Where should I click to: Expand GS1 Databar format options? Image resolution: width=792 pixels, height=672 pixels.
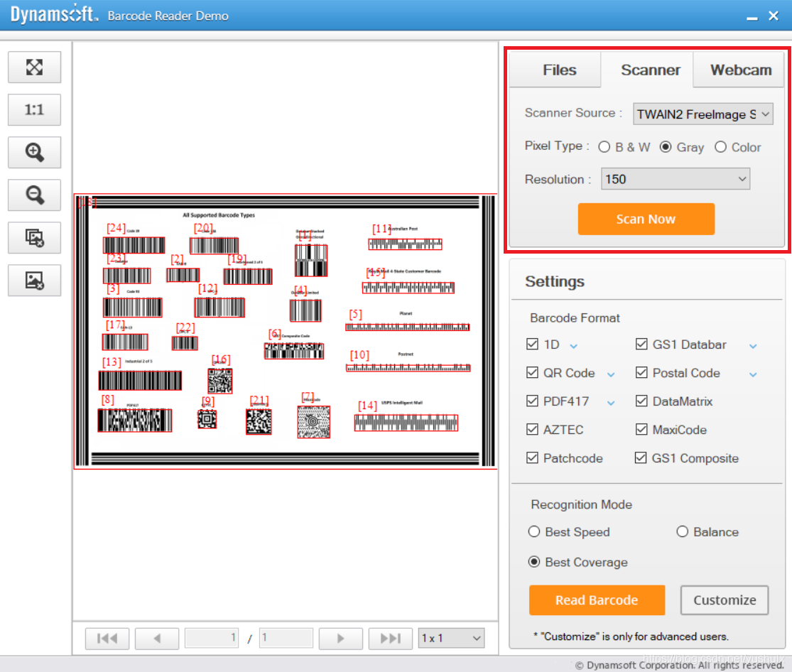(x=753, y=346)
